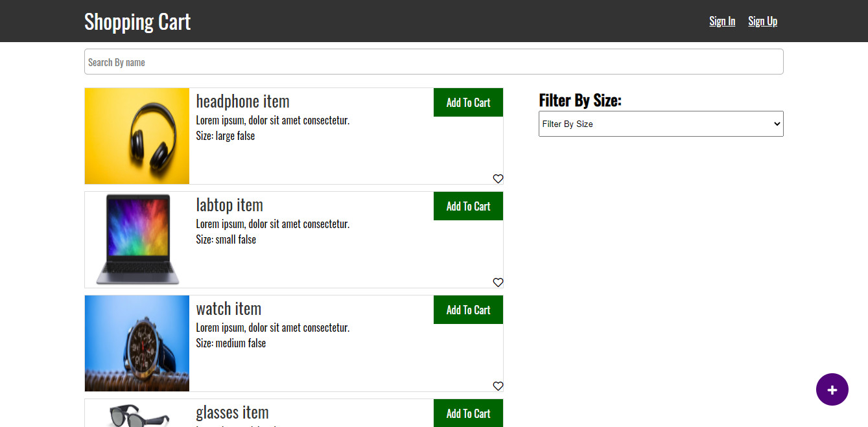Open the headphone item title
The width and height of the screenshot is (868, 427).
(242, 102)
